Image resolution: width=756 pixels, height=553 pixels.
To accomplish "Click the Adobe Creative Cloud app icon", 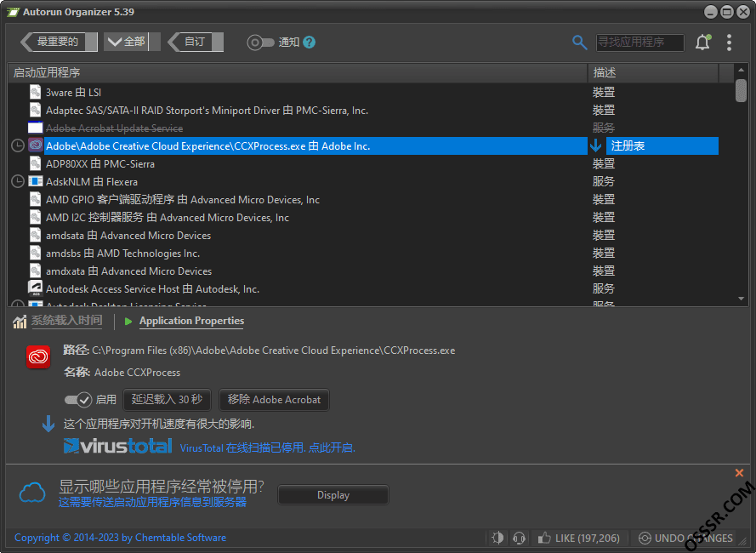I will 38,357.
